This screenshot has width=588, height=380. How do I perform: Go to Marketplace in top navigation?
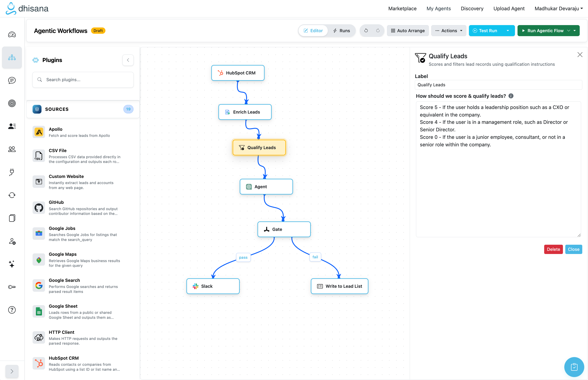(x=402, y=8)
